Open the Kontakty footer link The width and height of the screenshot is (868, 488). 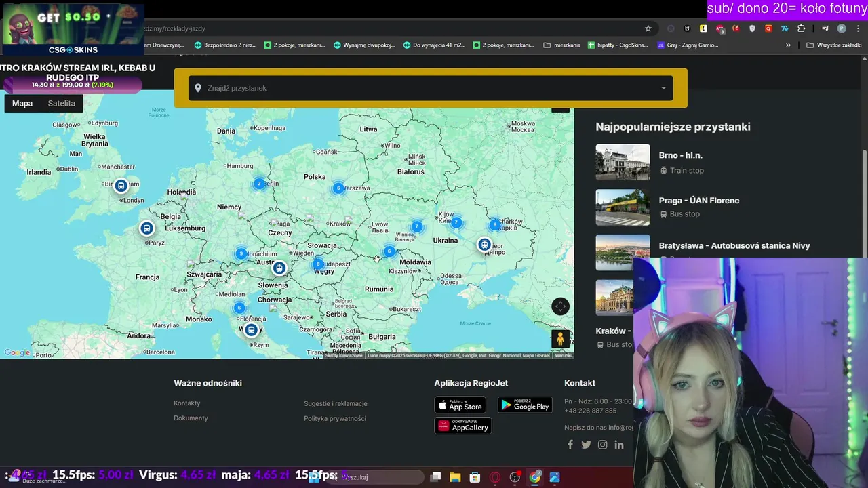[187, 403]
